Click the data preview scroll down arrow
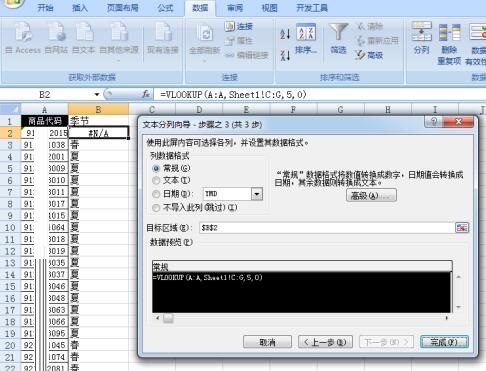Screen dimensions: 486x371 459,307
